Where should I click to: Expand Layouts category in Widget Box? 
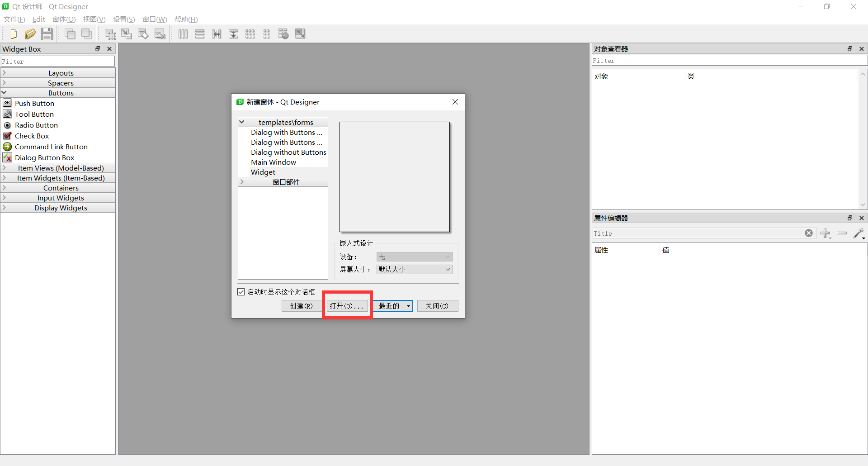[x=58, y=73]
